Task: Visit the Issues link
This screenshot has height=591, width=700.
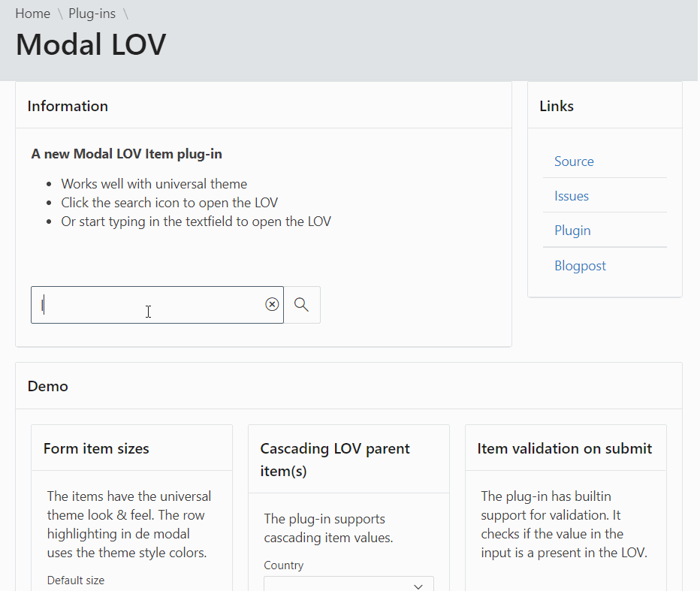Action: coord(572,196)
